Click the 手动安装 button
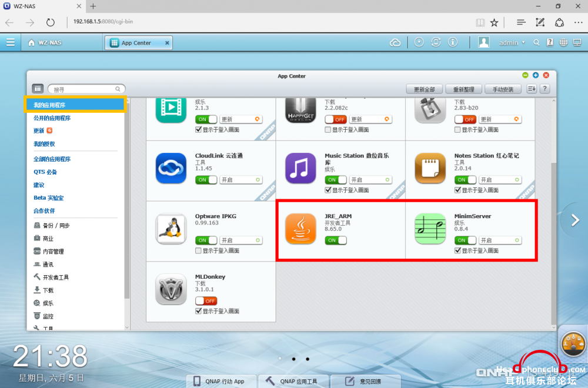 [503, 89]
